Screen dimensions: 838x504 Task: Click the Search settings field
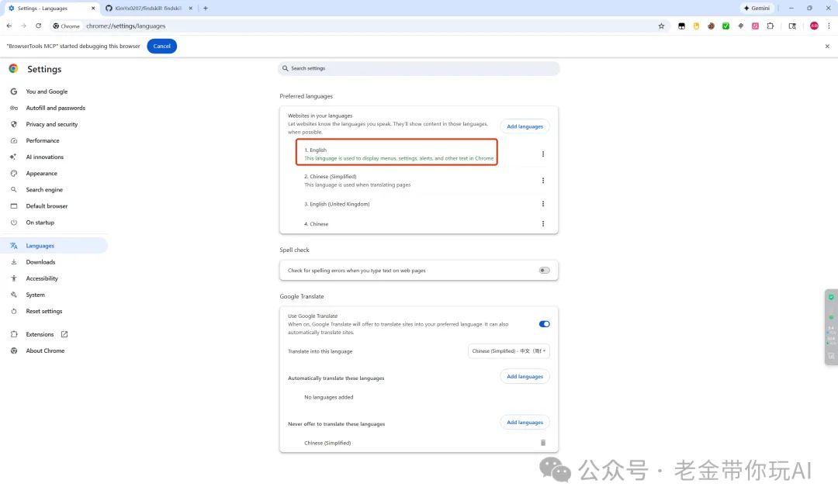419,68
